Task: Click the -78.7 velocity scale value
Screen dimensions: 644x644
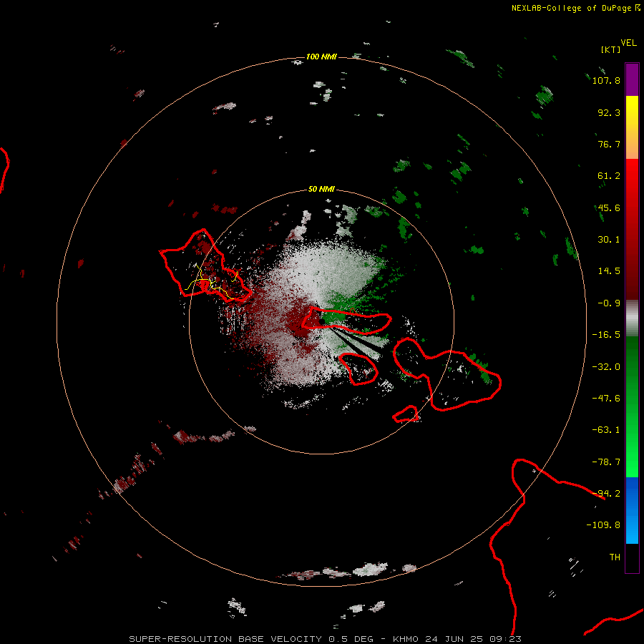Action: [606, 462]
